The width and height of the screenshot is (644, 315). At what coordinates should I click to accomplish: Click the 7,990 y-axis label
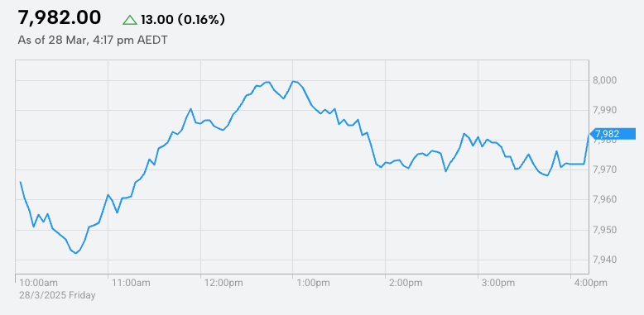605,110
